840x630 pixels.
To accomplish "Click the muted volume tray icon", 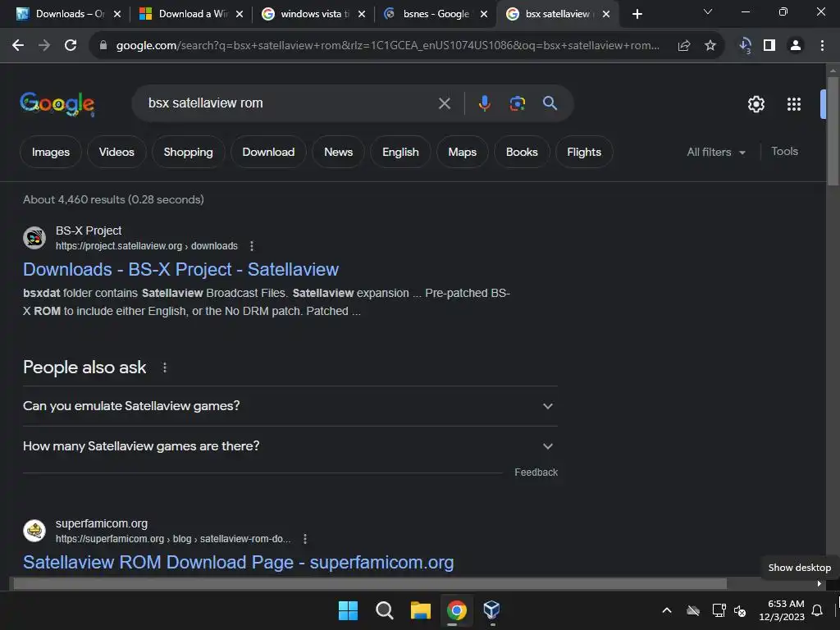I will [740, 610].
